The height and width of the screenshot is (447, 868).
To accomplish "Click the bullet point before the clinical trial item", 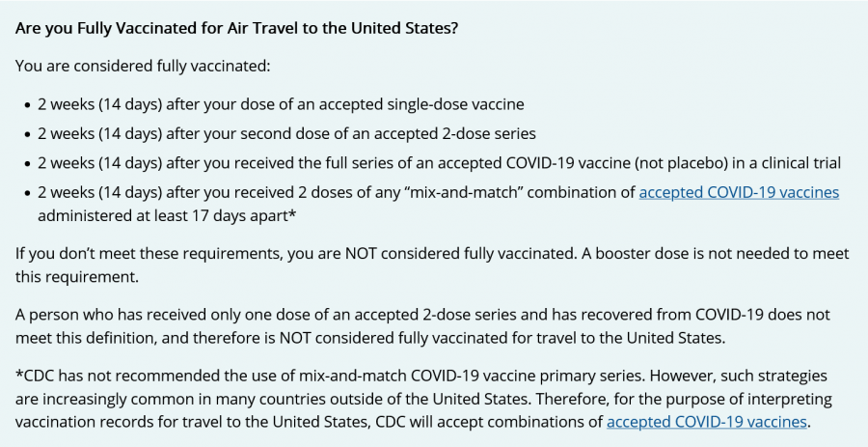I will (25, 164).
